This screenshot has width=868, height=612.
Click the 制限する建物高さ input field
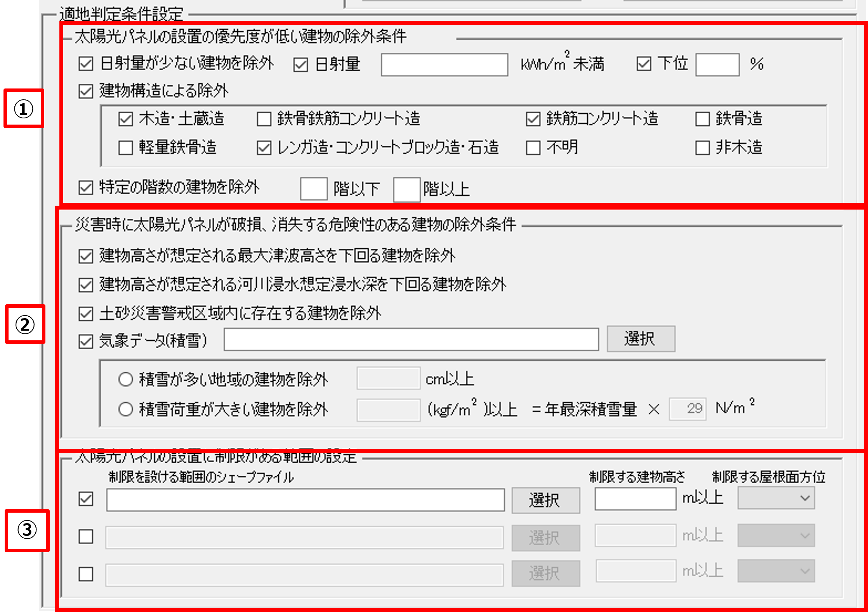point(634,498)
